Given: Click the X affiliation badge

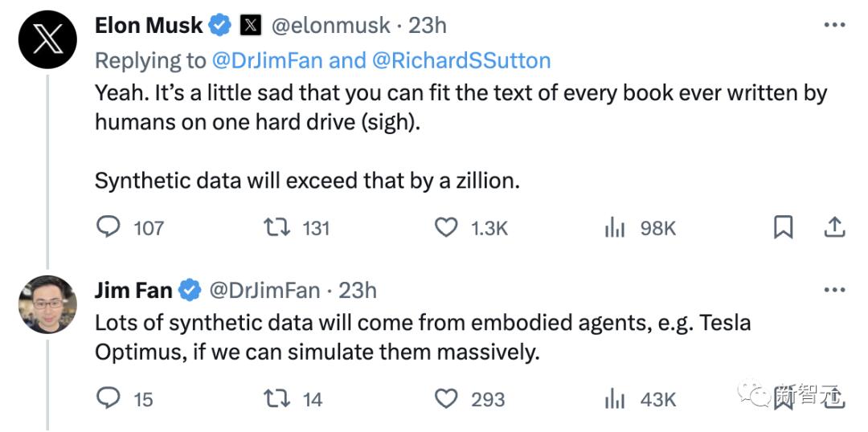Looking at the screenshot, I should [x=251, y=26].
